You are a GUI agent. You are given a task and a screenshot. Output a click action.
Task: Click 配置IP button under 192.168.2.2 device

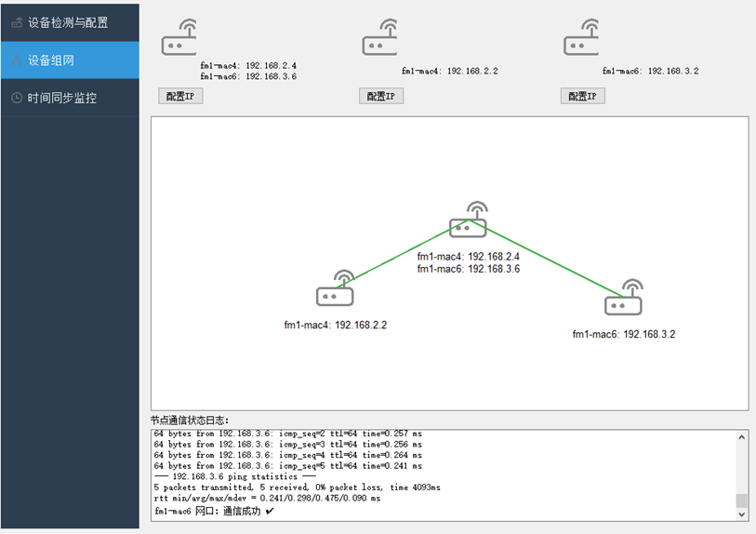[381, 96]
